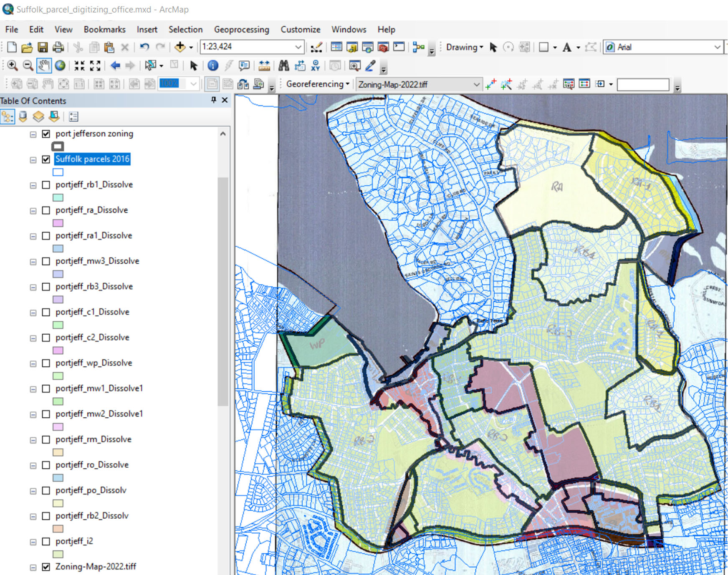Check portjeff_wp_Dissolve layer visibility
This screenshot has width=728, height=575.
pyautogui.click(x=46, y=363)
